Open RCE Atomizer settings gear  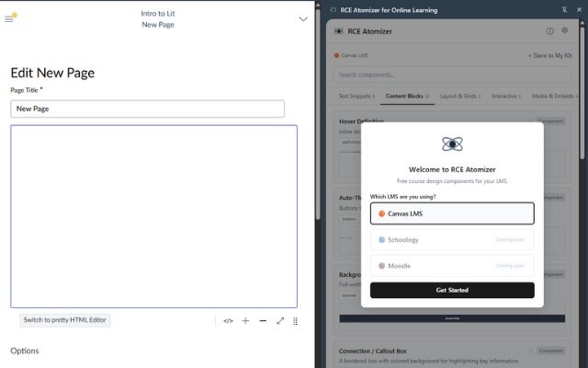[565, 31]
